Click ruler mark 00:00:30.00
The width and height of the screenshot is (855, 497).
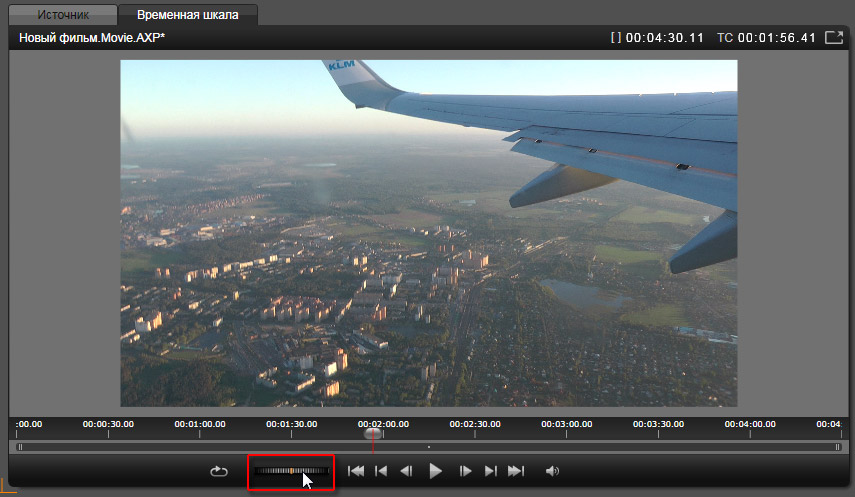point(108,424)
